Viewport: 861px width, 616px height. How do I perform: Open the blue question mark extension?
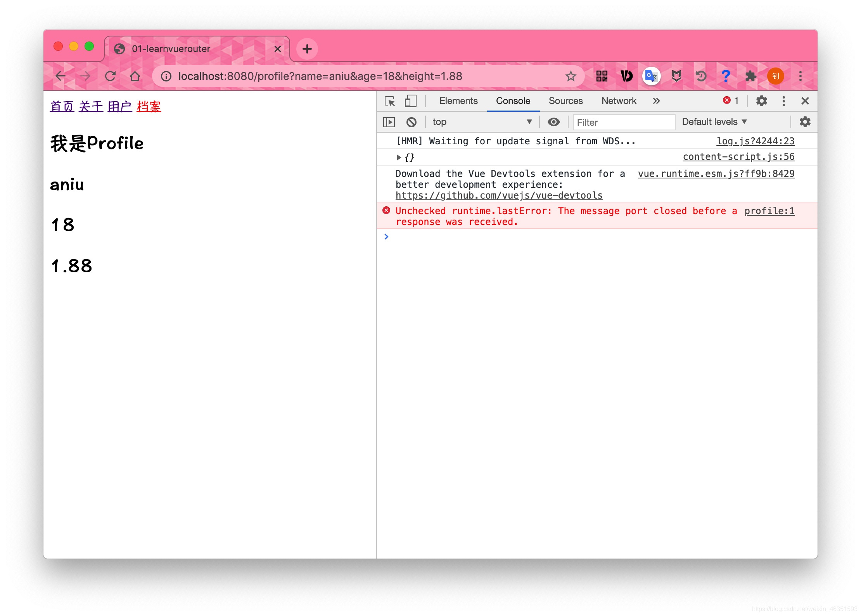(726, 76)
